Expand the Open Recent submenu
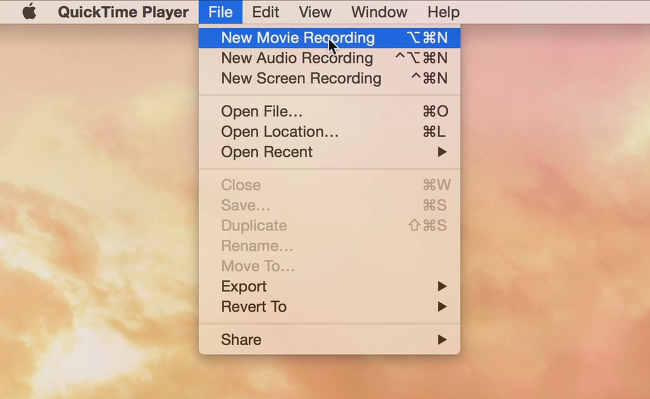Screen dimensions: 650x399 [x=330, y=152]
